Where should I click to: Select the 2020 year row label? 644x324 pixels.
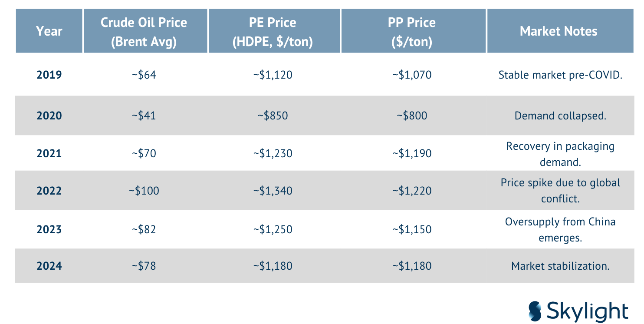click(x=49, y=116)
